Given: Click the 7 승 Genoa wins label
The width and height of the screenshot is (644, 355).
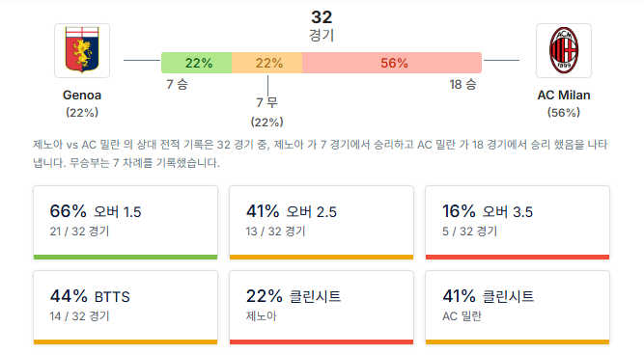Looking at the screenshot, I should (177, 85).
